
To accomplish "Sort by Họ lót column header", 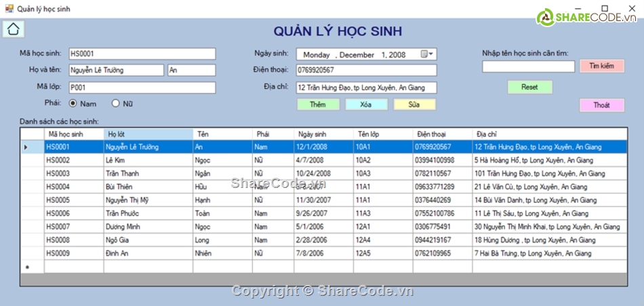I will click(148, 134).
